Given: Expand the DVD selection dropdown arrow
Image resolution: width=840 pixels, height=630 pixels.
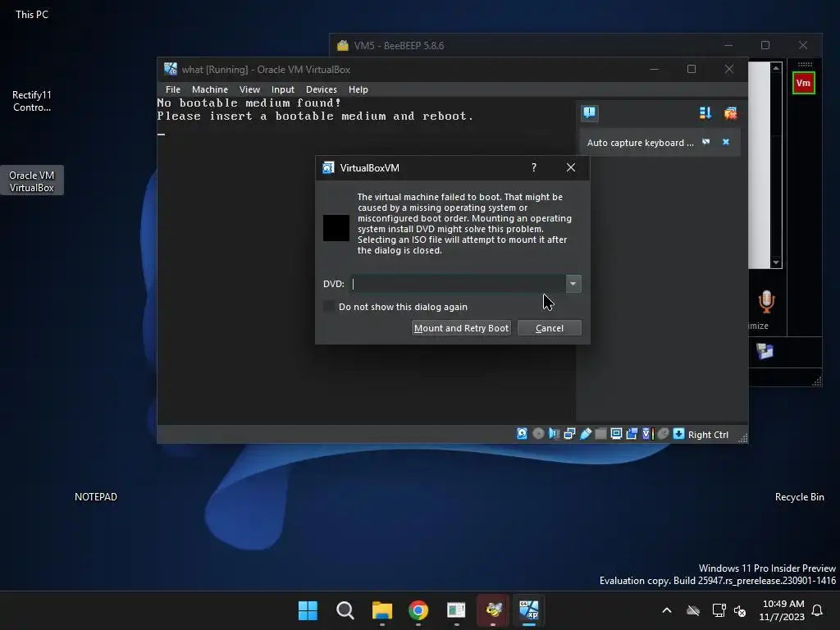Looking at the screenshot, I should 573,283.
